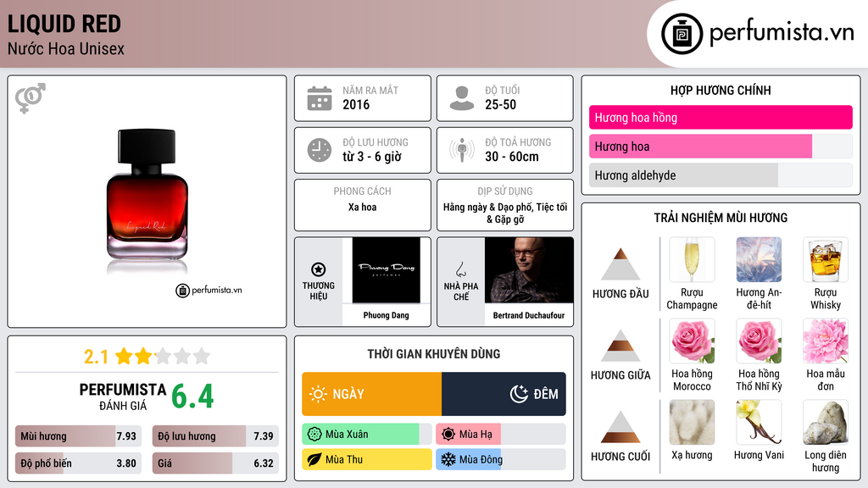Click the Xạ hương note image
The width and height of the screenshot is (868, 488).
coord(692,423)
